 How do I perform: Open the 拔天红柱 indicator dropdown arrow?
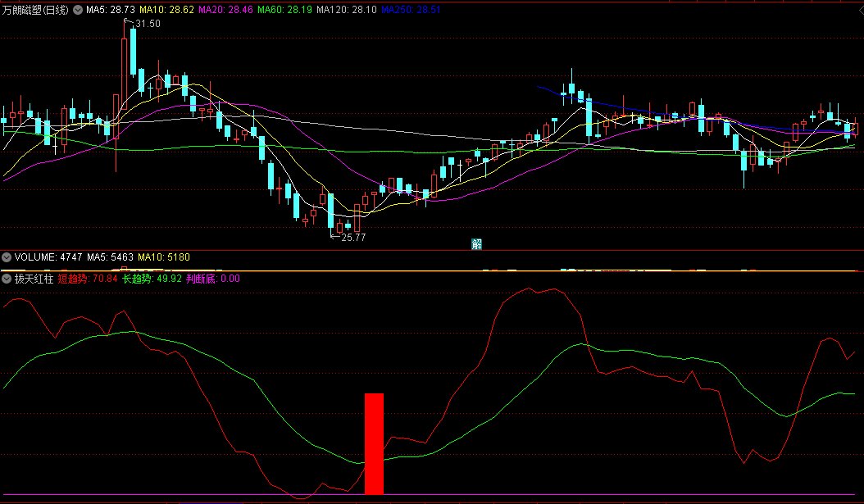(x=7, y=279)
